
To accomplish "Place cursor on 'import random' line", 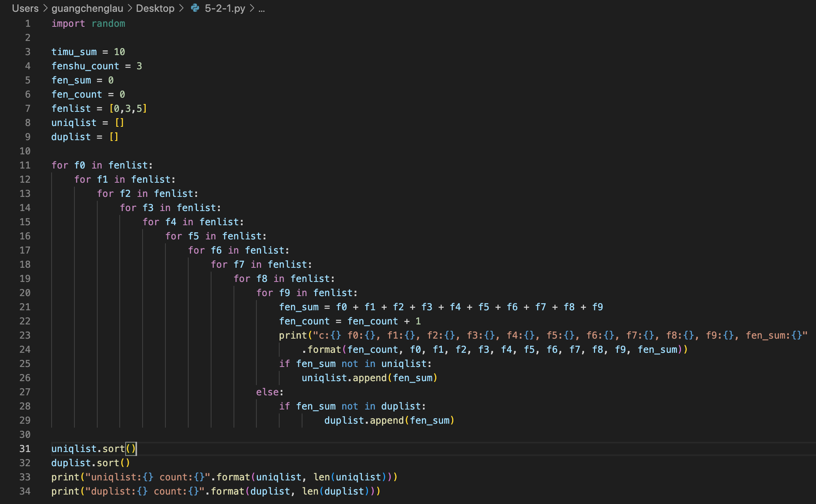I will [x=88, y=24].
